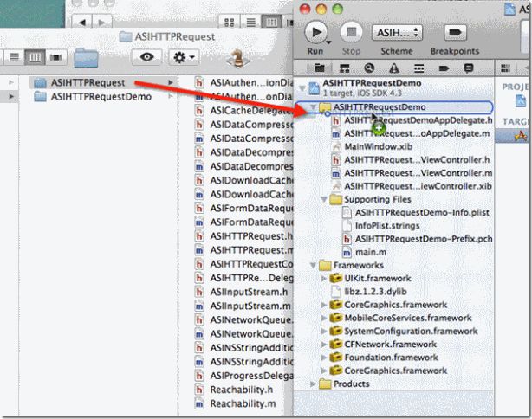Image resolution: width=532 pixels, height=419 pixels.
Task: Select Reachability.h in Finder
Action: click(243, 390)
